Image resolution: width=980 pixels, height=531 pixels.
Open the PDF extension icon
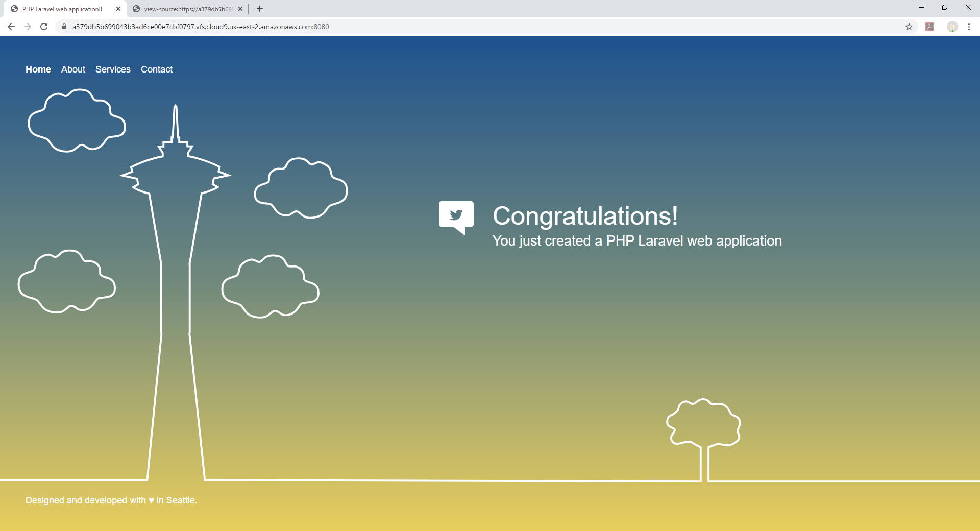click(929, 27)
